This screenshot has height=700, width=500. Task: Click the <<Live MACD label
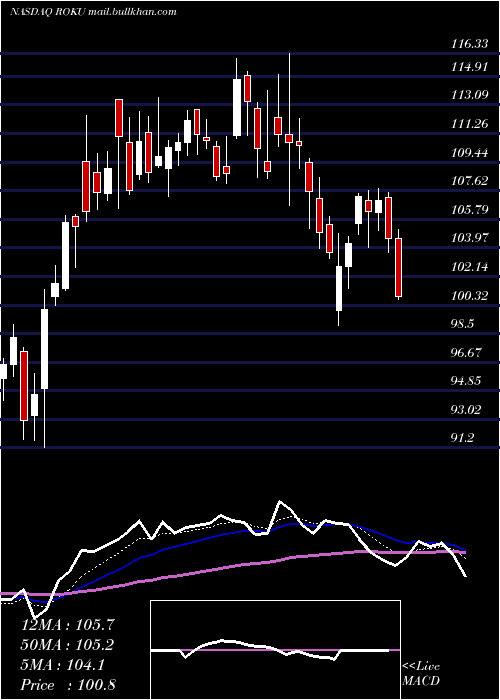pos(421,674)
